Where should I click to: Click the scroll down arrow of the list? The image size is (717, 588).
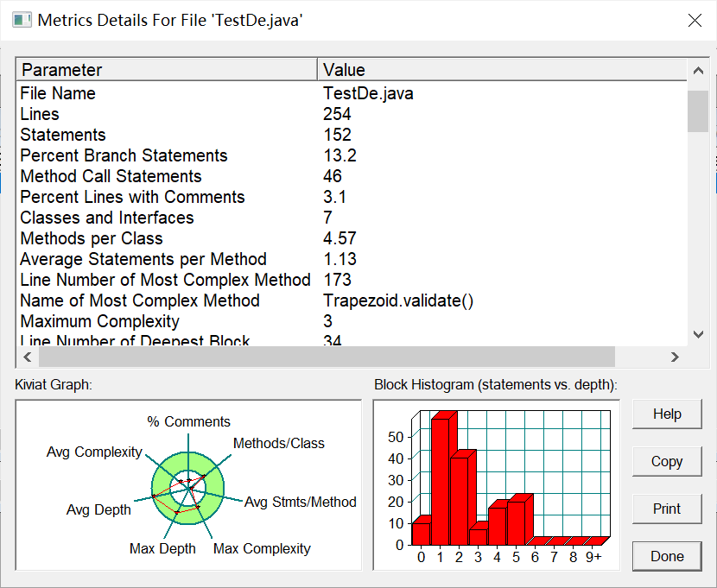[x=698, y=334]
